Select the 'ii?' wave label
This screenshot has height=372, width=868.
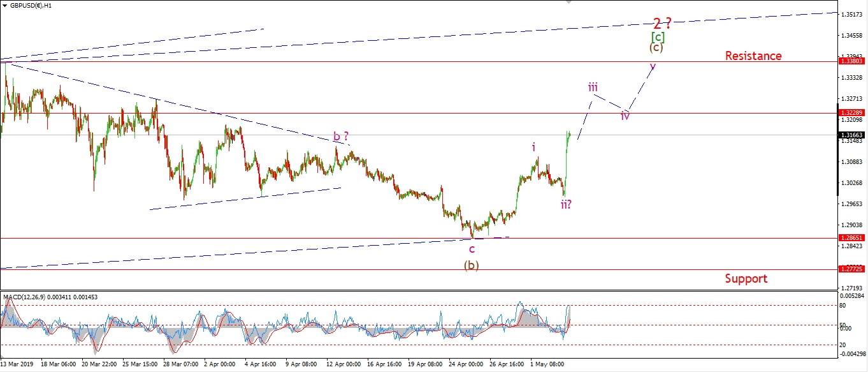pyautogui.click(x=565, y=204)
